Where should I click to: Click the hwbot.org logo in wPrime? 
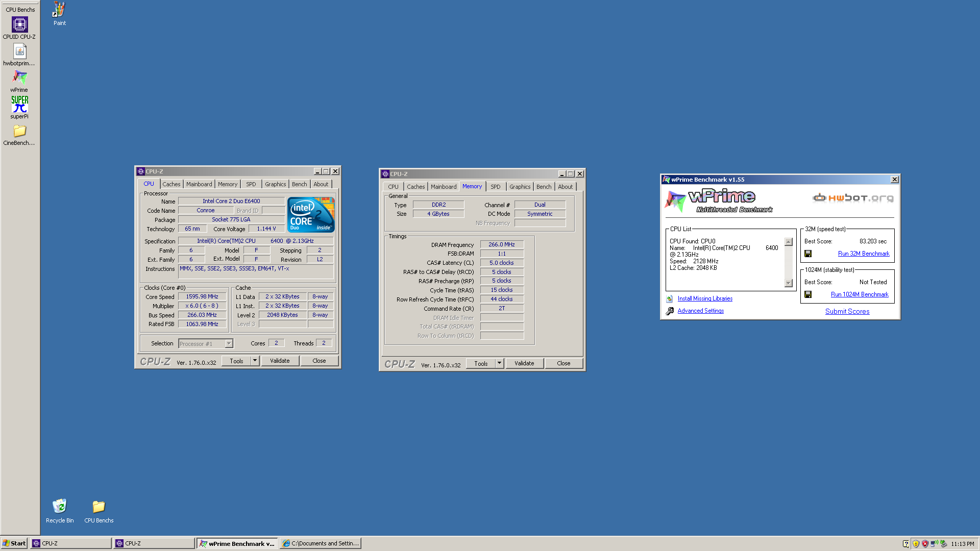pos(853,198)
